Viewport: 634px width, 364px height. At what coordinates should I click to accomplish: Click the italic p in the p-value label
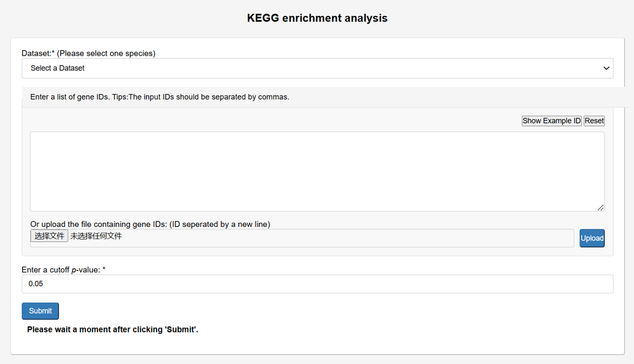[x=74, y=270]
